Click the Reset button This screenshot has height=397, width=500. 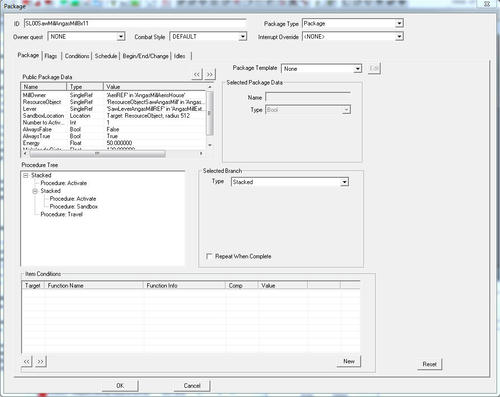coord(429,364)
